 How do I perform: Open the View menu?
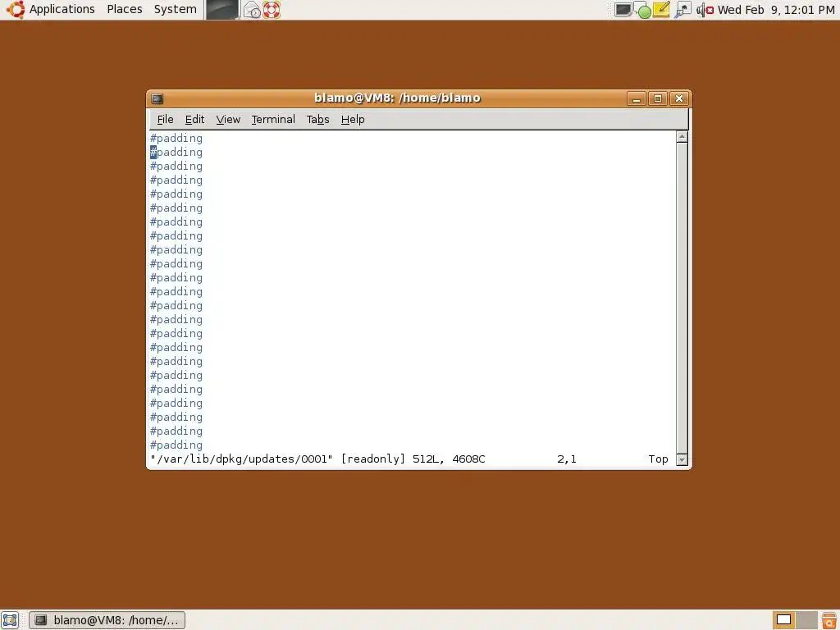[228, 120]
